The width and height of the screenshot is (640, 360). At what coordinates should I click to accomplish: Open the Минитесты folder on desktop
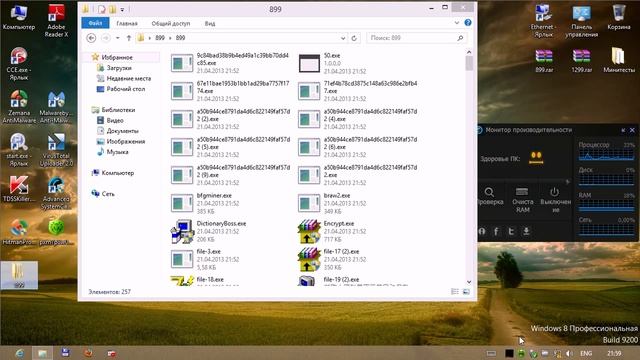click(619, 60)
